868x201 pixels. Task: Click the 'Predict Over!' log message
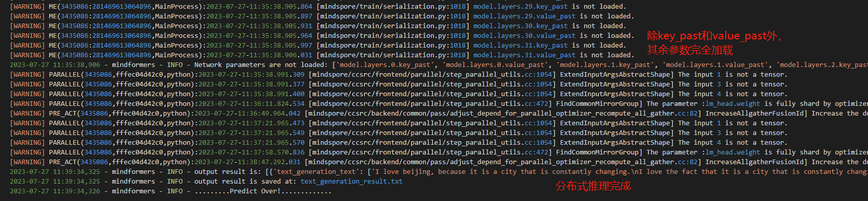[255, 191]
